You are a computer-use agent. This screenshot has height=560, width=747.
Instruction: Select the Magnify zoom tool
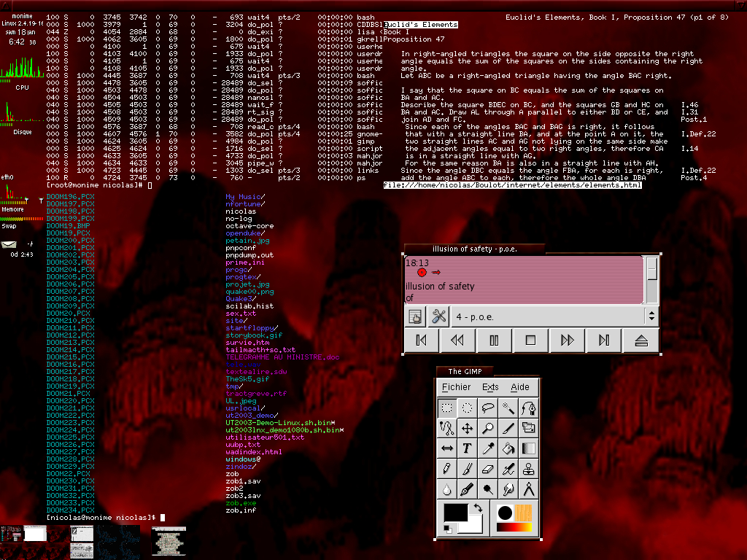click(x=488, y=428)
